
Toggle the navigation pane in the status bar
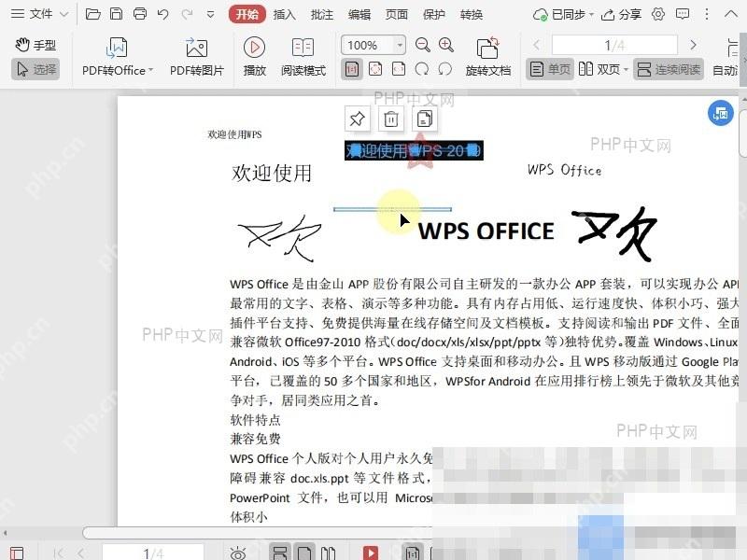(17, 553)
